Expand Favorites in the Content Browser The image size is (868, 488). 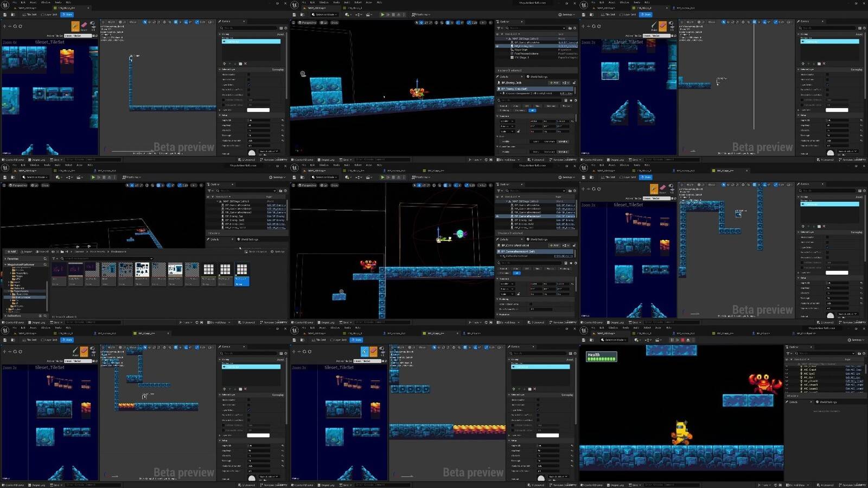coord(6,259)
